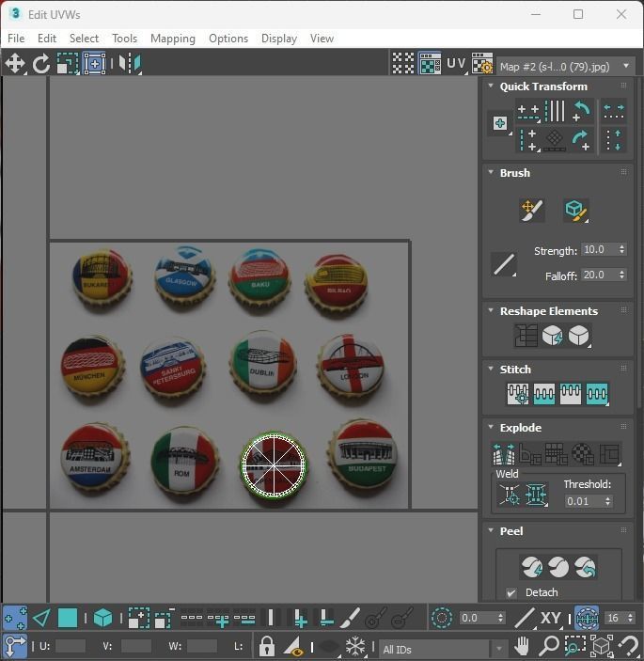The width and height of the screenshot is (644, 661).
Task: Click the Falloff value field
Action: coord(599,275)
